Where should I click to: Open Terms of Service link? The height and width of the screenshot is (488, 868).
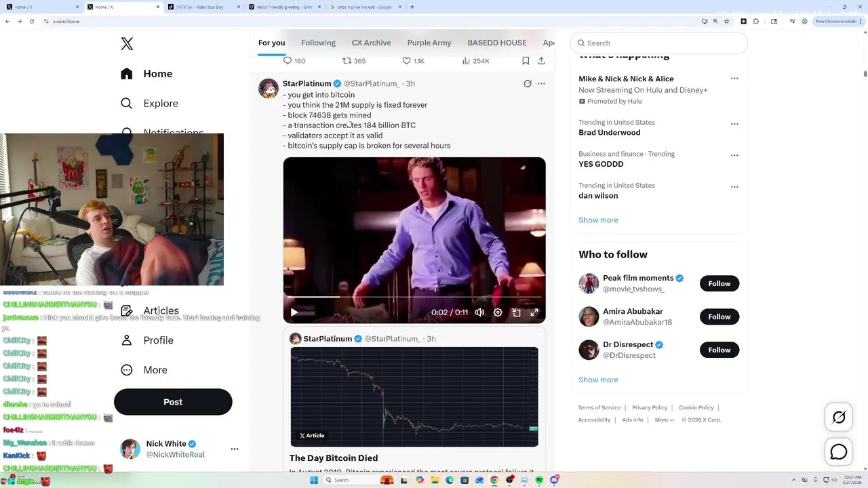tap(599, 408)
